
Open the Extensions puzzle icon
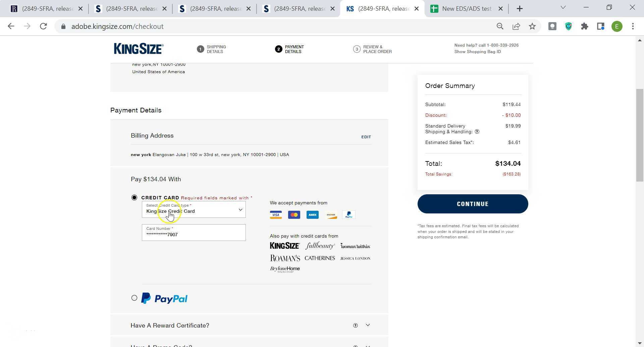click(x=585, y=26)
